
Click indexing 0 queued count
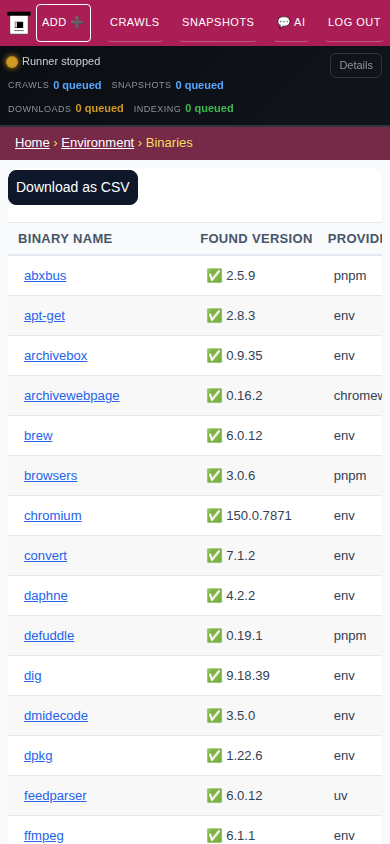[x=209, y=109]
